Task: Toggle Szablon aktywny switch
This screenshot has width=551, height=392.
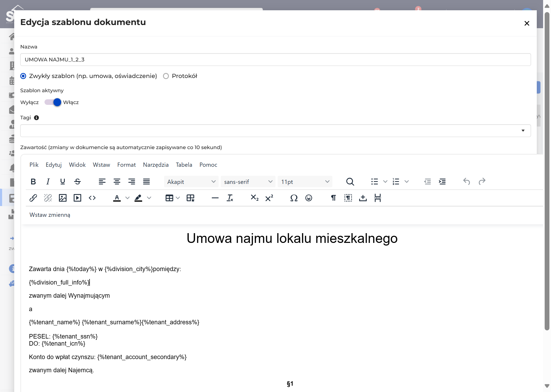Action: pyautogui.click(x=53, y=102)
